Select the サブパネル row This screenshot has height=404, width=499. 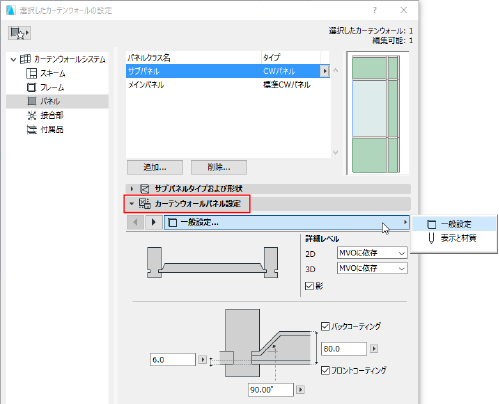point(228,71)
